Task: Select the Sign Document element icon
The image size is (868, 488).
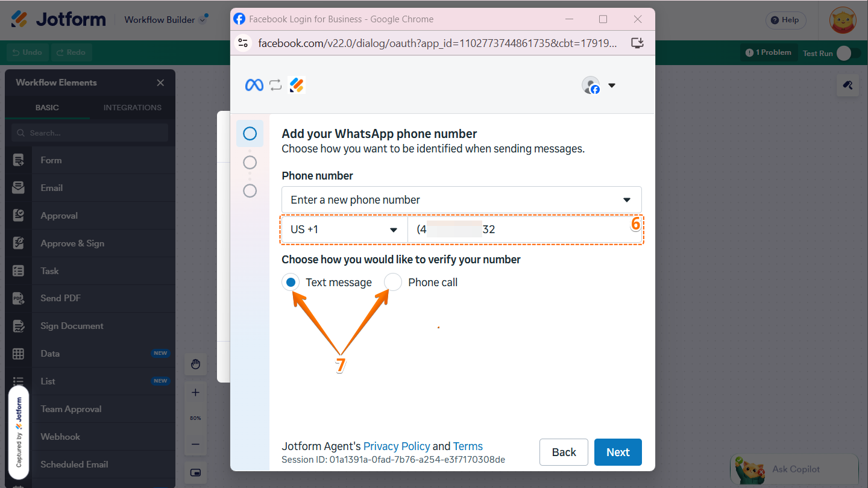Action: click(19, 326)
